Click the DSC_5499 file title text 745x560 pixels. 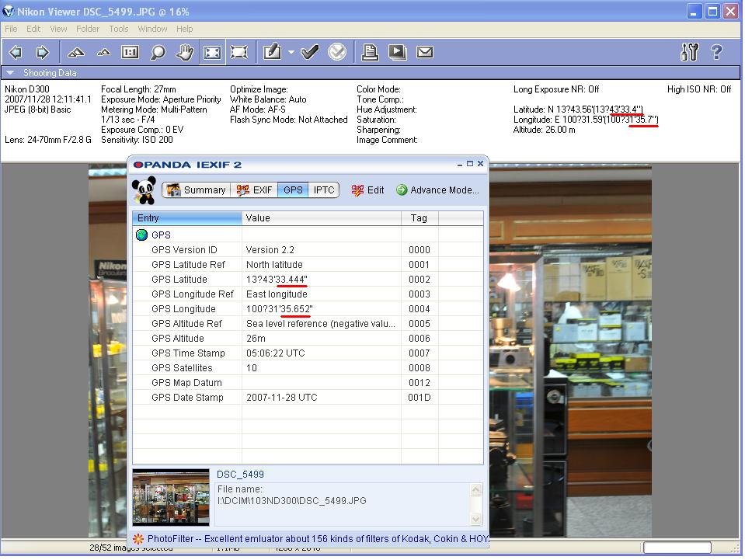pos(240,474)
